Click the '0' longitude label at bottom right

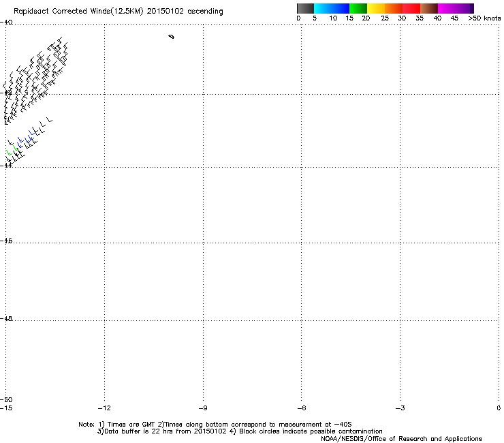[x=499, y=408]
